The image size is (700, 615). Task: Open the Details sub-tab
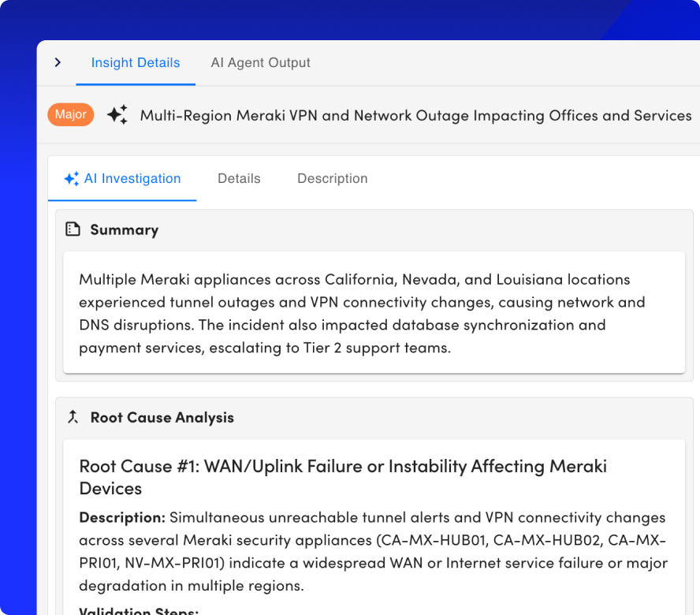(x=239, y=179)
